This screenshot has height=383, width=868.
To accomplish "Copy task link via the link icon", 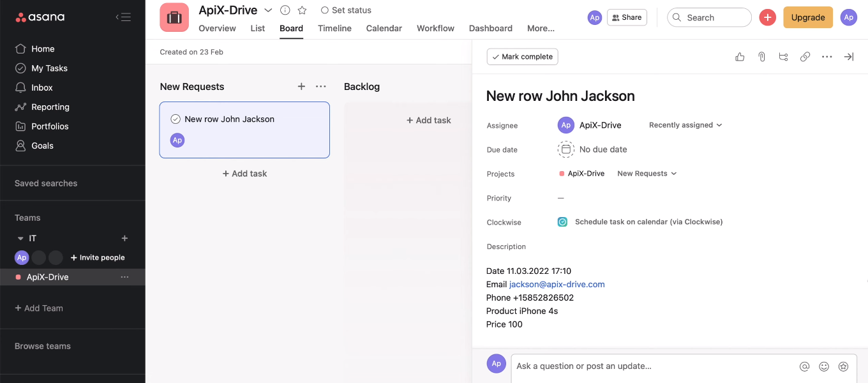I will (x=805, y=57).
